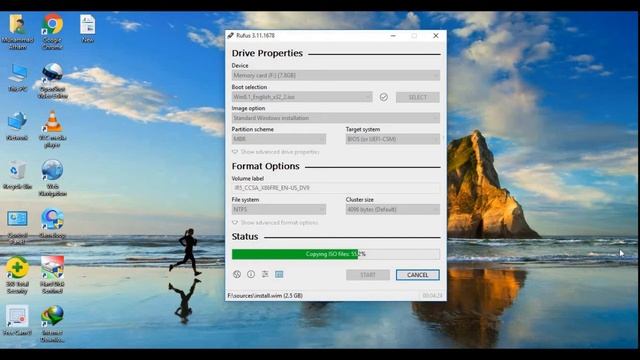Launch the Free Cam 8 shortcut
This screenshot has height=360, width=640.
tap(17, 321)
